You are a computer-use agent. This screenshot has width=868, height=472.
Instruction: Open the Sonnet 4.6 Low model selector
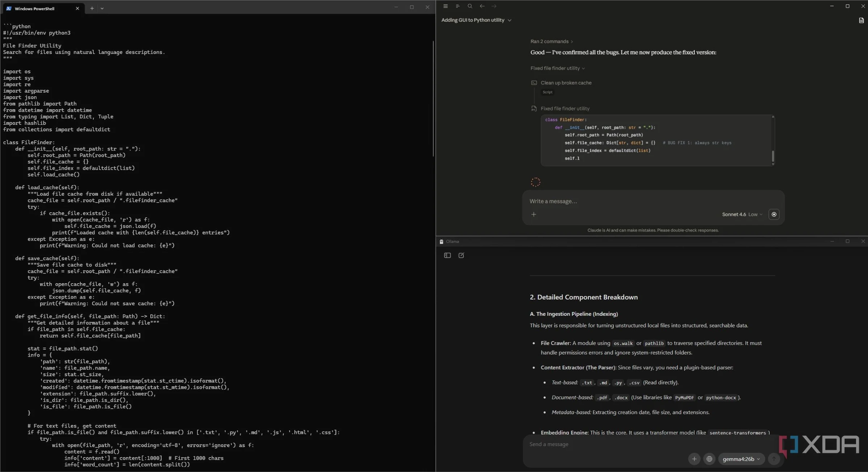(742, 214)
